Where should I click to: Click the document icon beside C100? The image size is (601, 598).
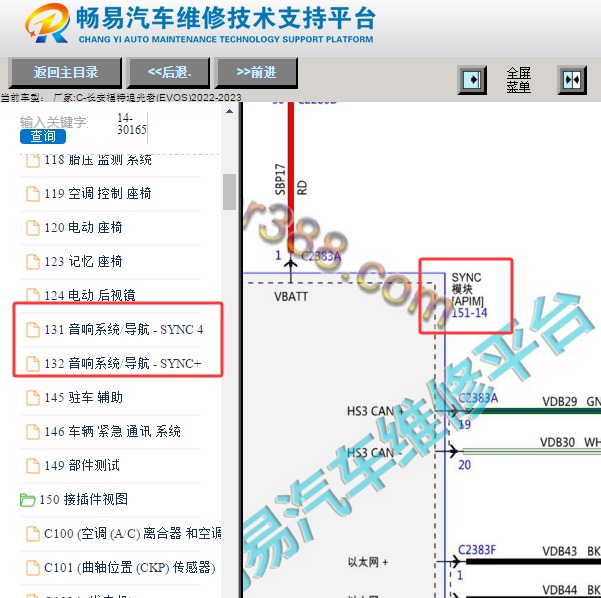[x=33, y=534]
